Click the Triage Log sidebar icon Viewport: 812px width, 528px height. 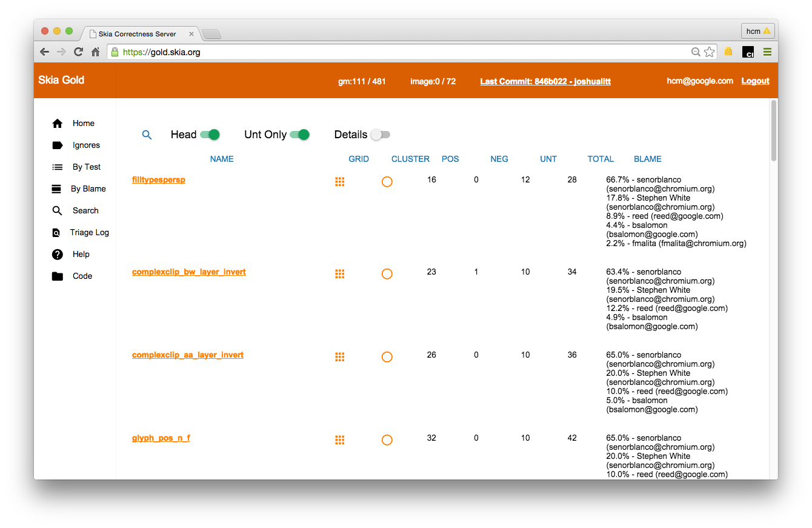tap(57, 233)
